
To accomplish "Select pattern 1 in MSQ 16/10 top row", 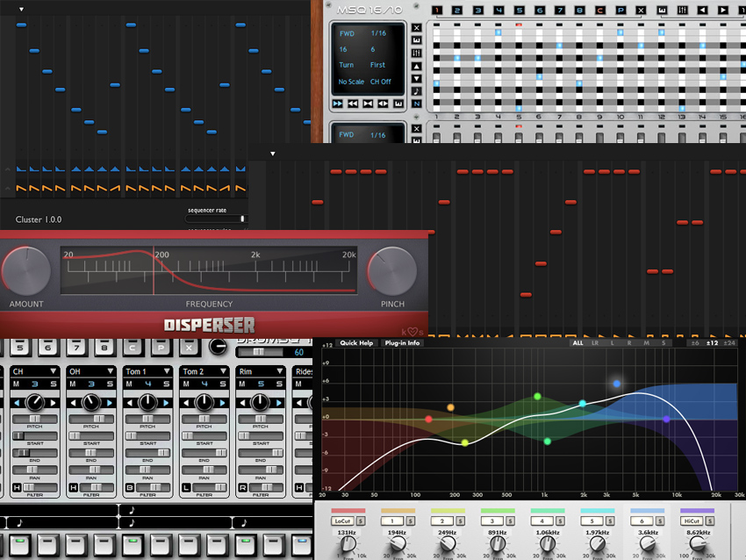I will (x=436, y=10).
